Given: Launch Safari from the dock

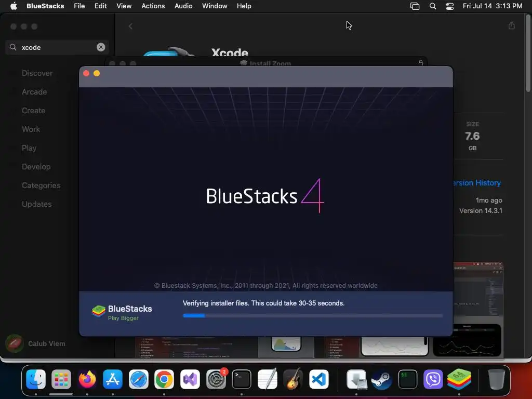Looking at the screenshot, I should pyautogui.click(x=138, y=379).
